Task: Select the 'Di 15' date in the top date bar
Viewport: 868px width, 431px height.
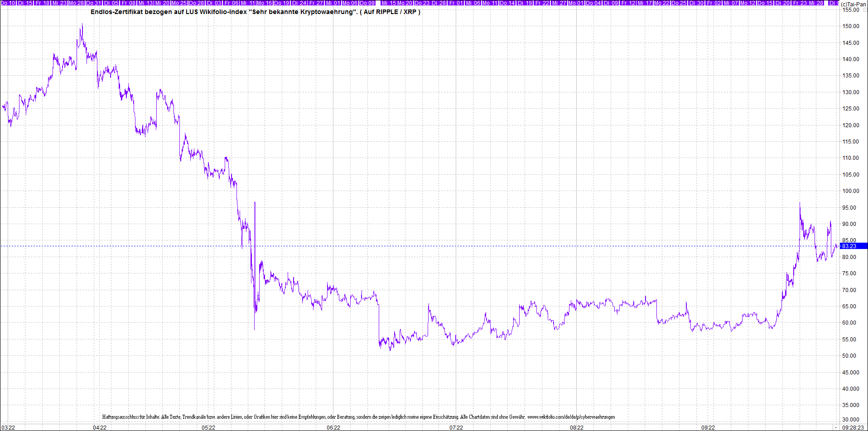Action: [25, 3]
